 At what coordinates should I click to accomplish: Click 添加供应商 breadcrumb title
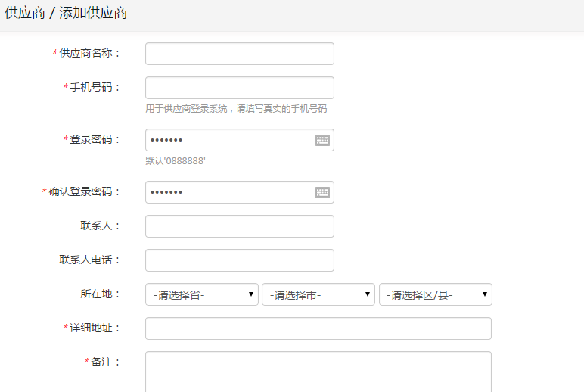[x=93, y=13]
